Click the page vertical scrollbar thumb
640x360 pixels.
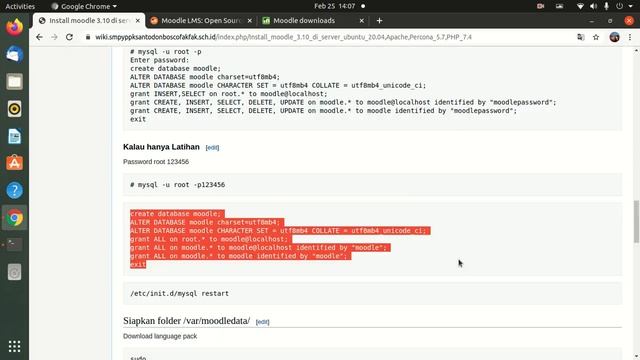[x=636, y=222]
